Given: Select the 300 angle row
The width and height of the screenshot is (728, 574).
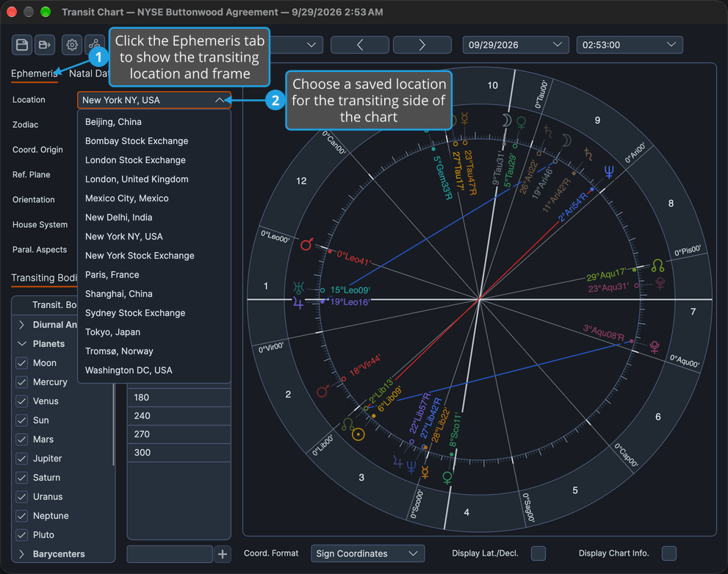Looking at the screenshot, I should tap(179, 452).
